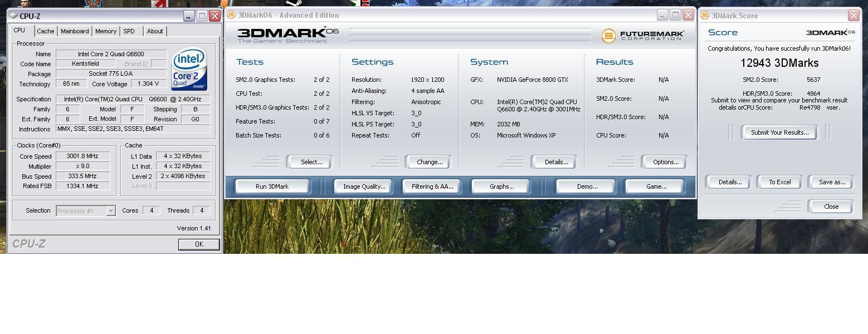Image resolution: width=868 pixels, height=334 pixels.
Task: Click the Resolution value 1920 x 1200
Action: [x=427, y=80]
